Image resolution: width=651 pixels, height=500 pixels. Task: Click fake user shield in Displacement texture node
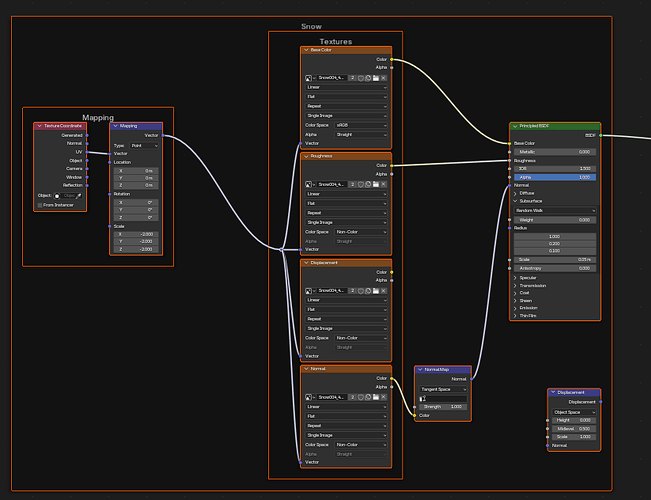point(361,291)
